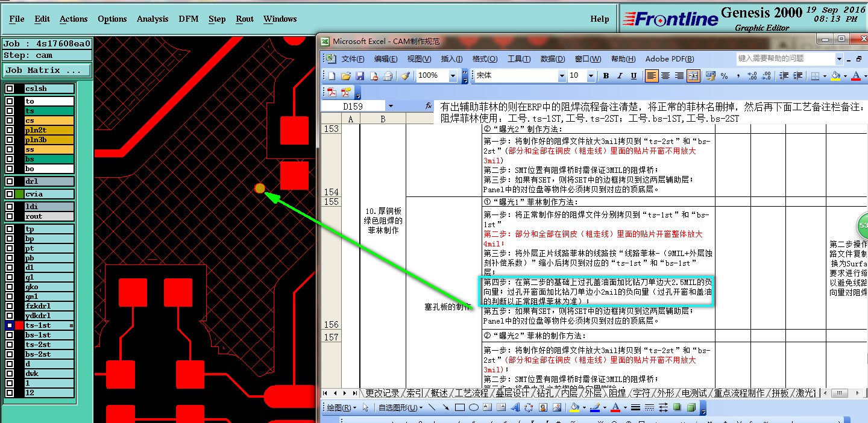Toggle checkbox for the gko layer
This screenshot has height=423, width=868.
pyautogui.click(x=10, y=287)
